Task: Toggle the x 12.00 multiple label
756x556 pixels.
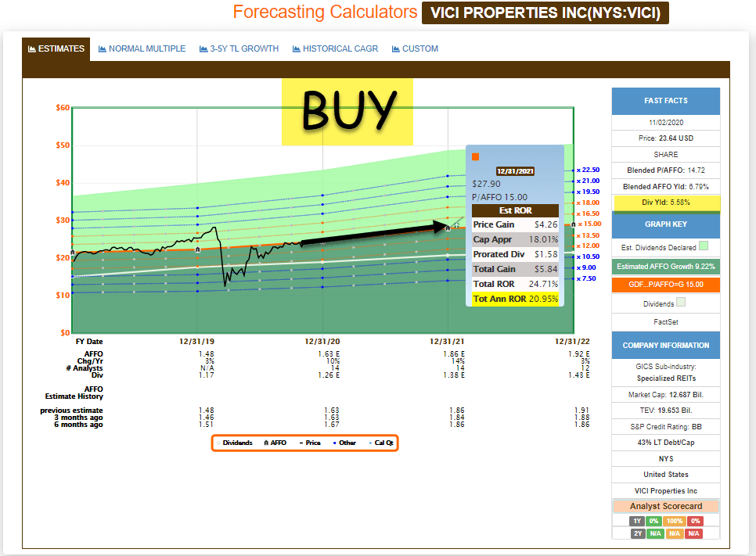Action: pyautogui.click(x=589, y=246)
